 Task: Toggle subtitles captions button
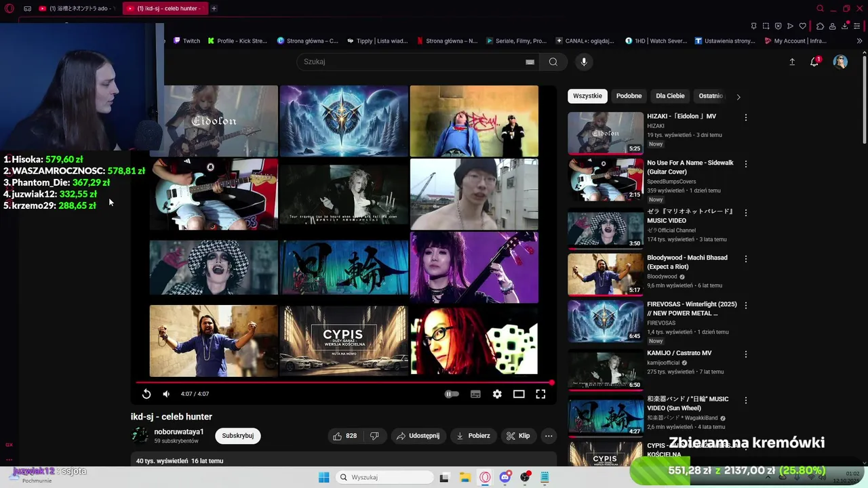tap(475, 394)
